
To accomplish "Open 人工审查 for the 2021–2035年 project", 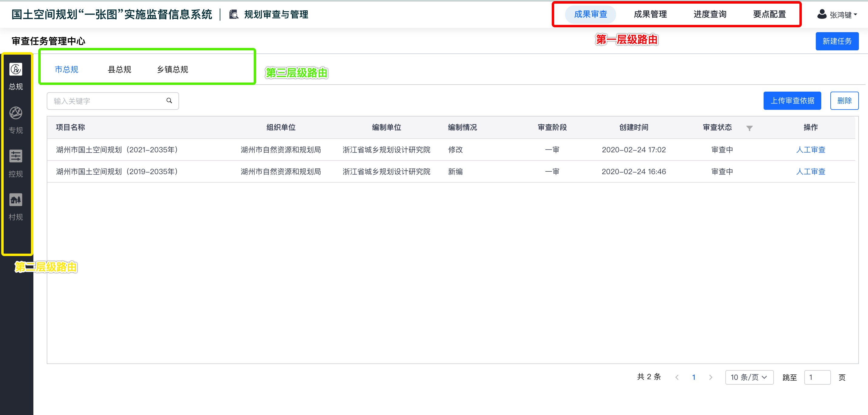I will pyautogui.click(x=810, y=150).
